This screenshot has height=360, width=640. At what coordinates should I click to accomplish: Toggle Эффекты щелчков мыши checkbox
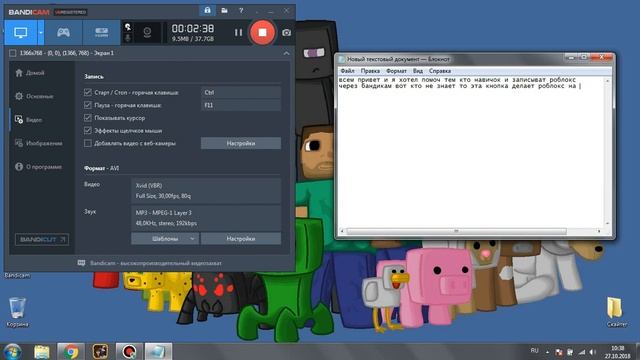(x=87, y=130)
